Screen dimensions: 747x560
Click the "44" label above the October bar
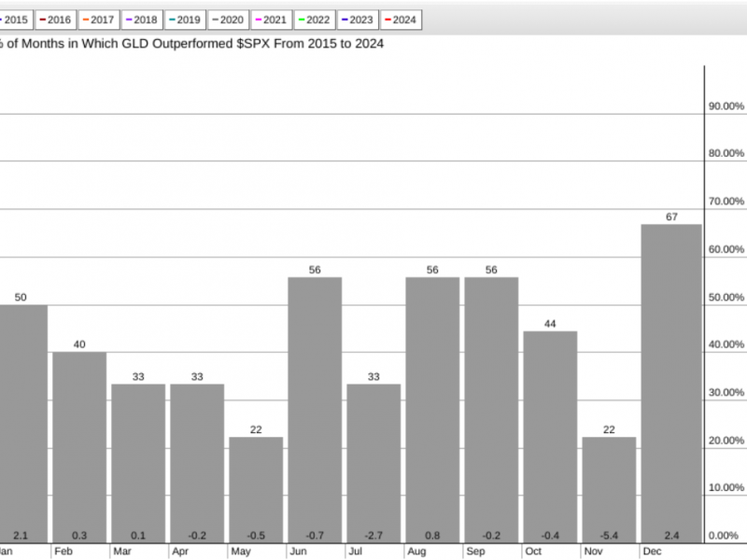coord(550,324)
